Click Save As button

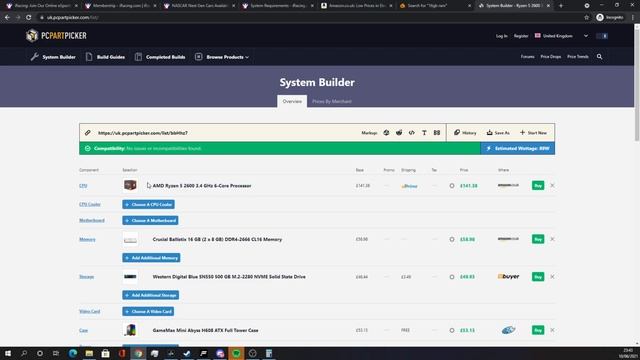(x=498, y=133)
